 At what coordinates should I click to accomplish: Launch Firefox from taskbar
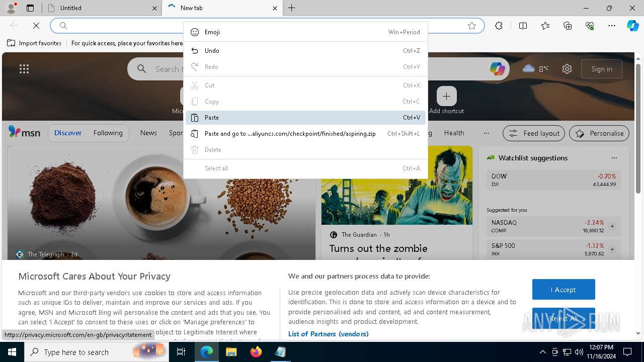click(x=256, y=352)
